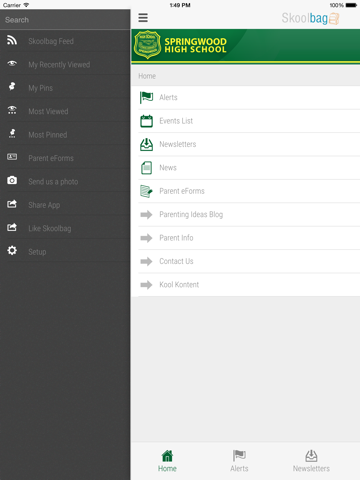The height and width of the screenshot is (480, 360).
Task: Open the Events List calendar icon
Action: pyautogui.click(x=146, y=121)
